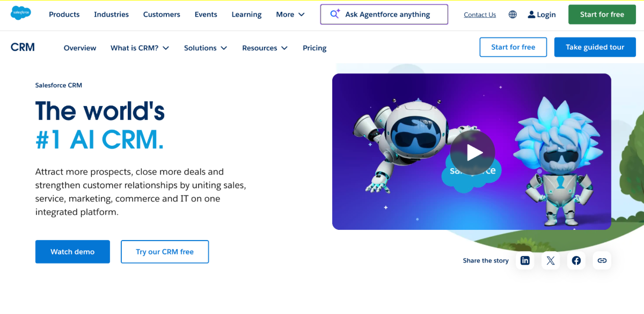Image resolution: width=644 pixels, height=314 pixels.
Task: Click Try our CRM free button
Action: pyautogui.click(x=165, y=252)
